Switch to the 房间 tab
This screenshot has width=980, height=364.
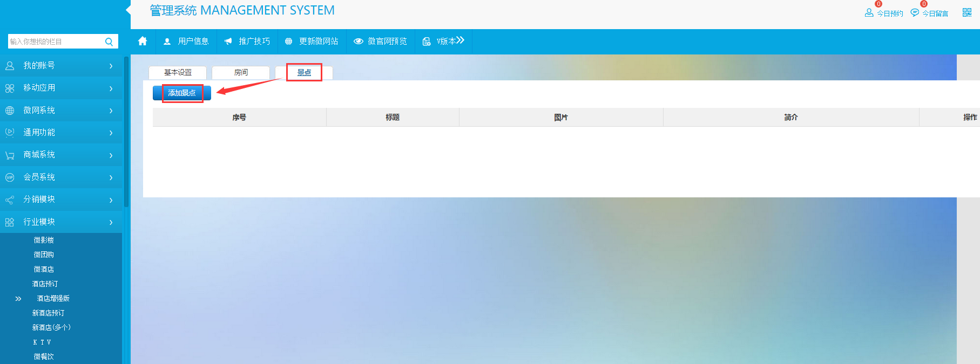241,73
